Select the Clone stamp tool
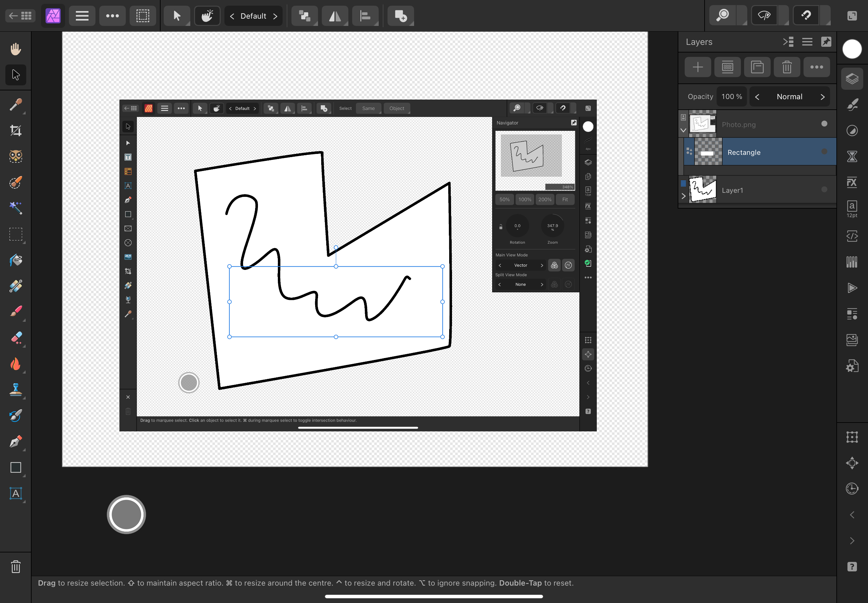 click(15, 390)
